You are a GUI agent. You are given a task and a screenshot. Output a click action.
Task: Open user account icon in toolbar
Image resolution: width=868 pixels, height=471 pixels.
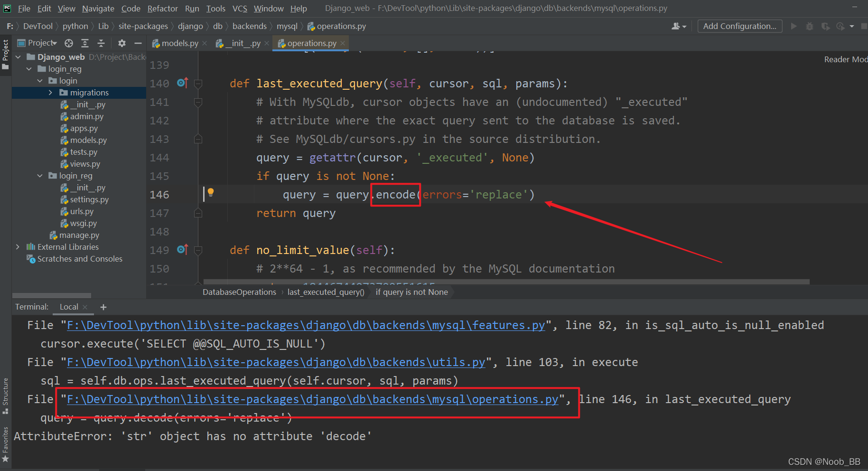point(679,26)
